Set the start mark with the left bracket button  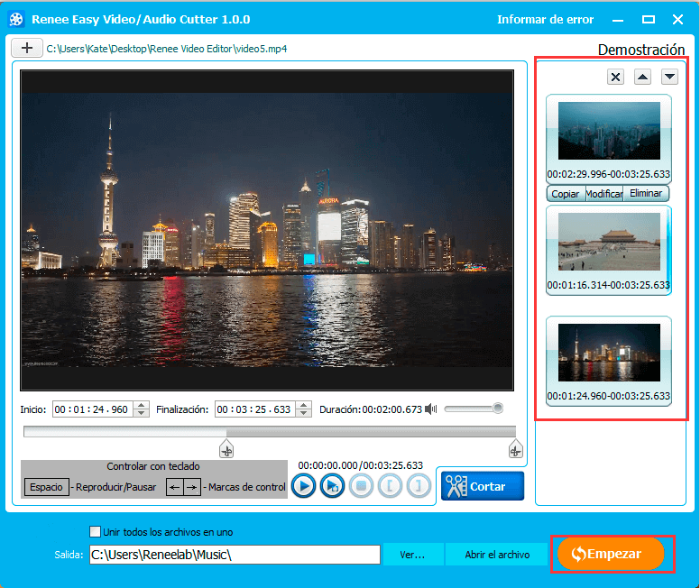point(391,486)
